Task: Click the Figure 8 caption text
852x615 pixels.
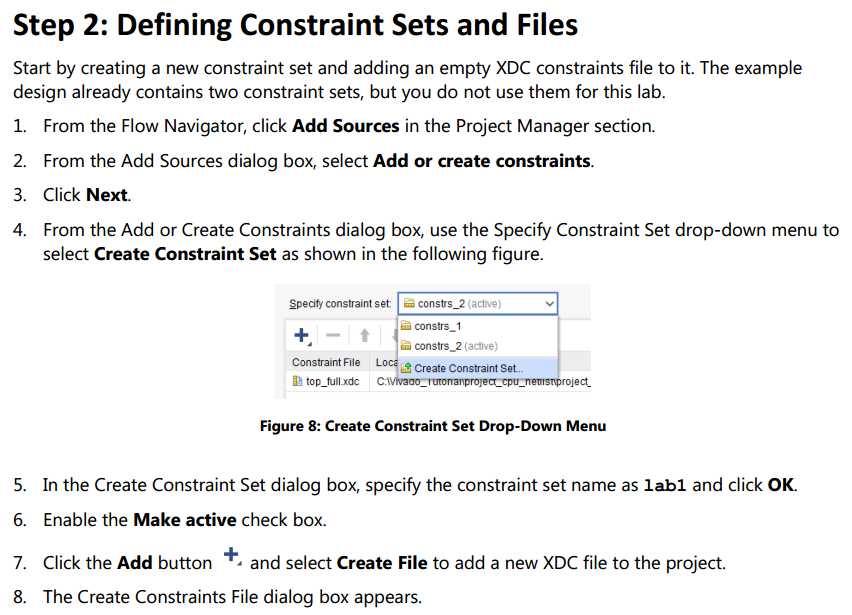Action: tap(433, 426)
